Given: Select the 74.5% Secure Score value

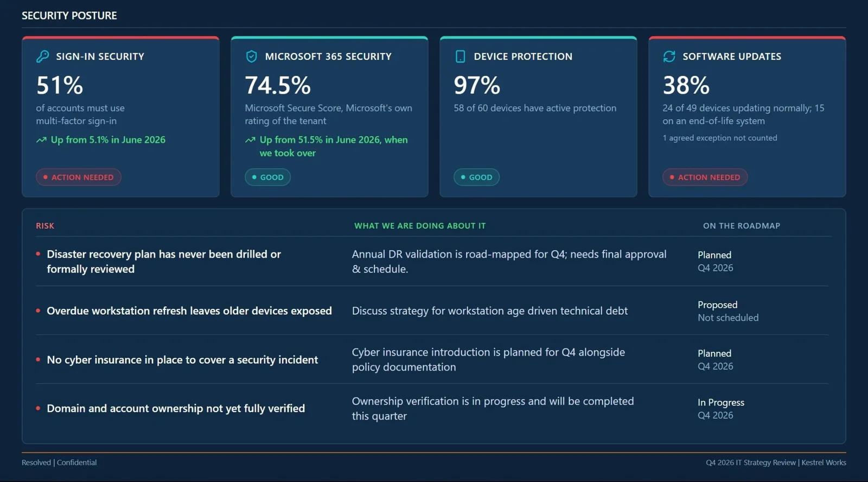Looking at the screenshot, I should (x=278, y=85).
